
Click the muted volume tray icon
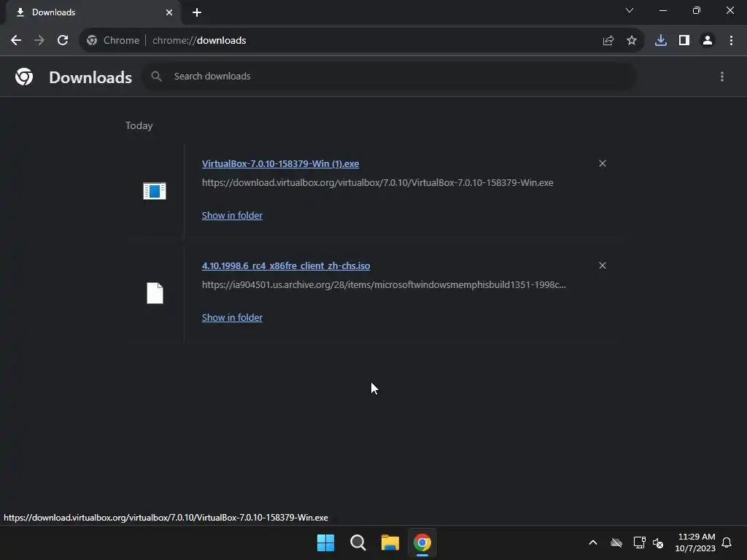click(x=658, y=542)
